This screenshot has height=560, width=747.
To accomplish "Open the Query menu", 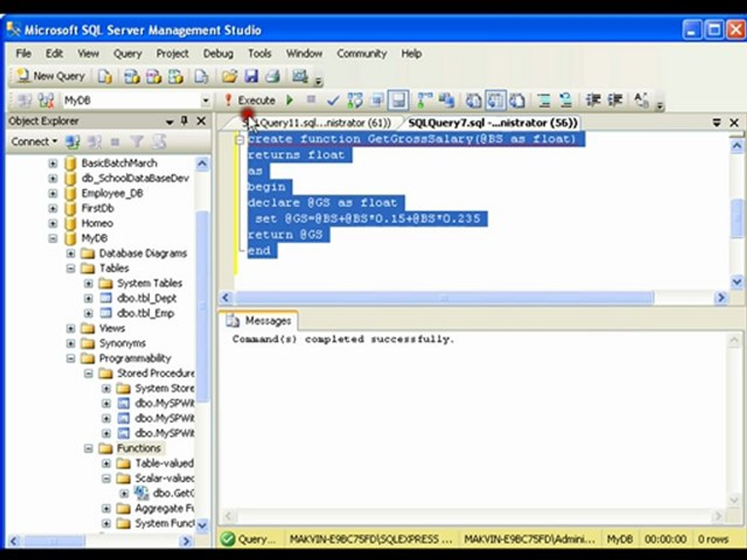I will (x=128, y=53).
